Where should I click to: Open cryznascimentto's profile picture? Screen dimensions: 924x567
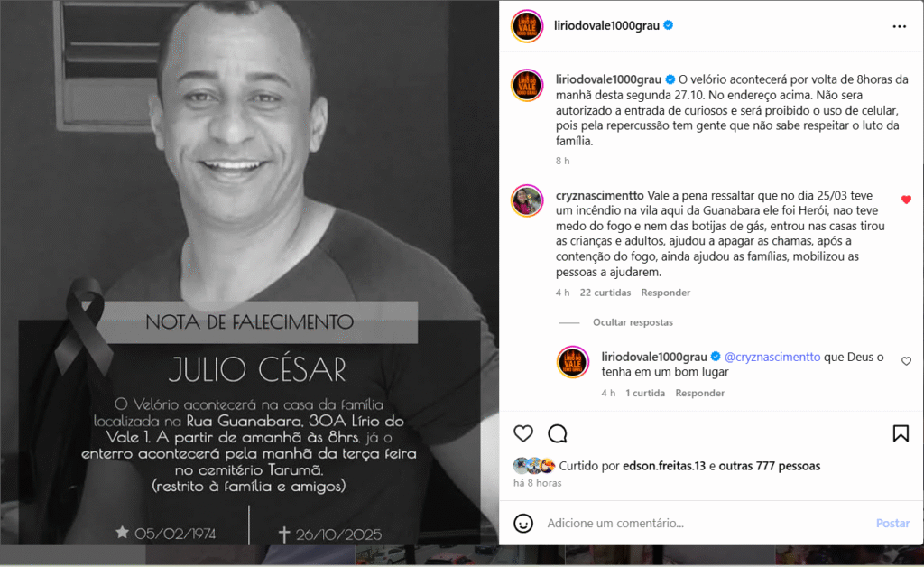pos(527,201)
